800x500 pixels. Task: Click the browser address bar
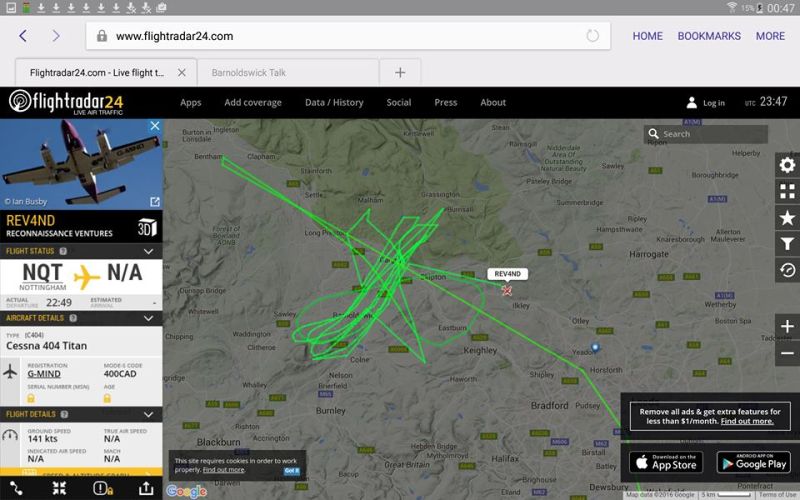(348, 36)
